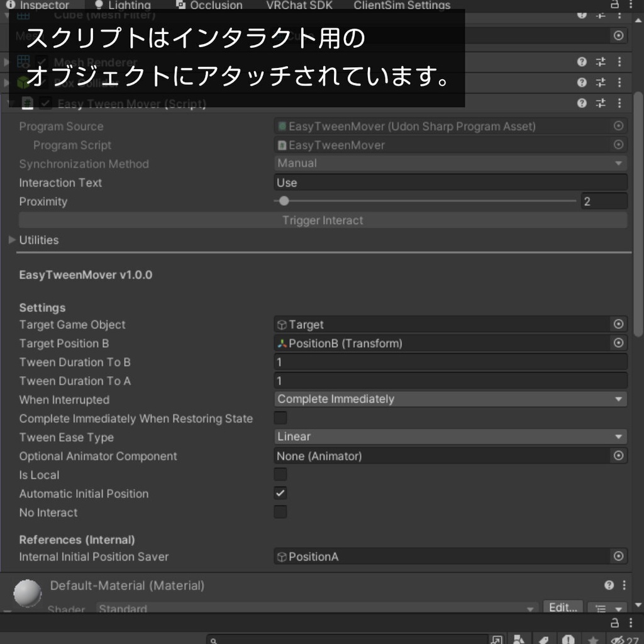Open Synchronization Method dropdown showing Manual
644x644 pixels.
pyautogui.click(x=450, y=164)
